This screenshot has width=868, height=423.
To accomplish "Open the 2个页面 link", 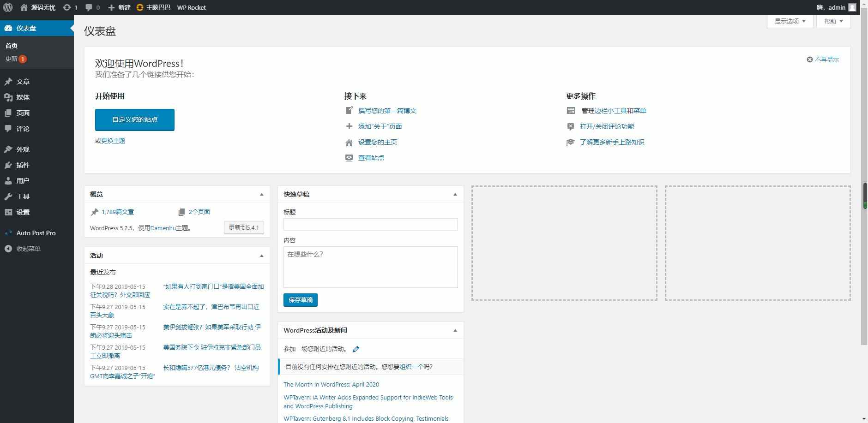I will click(x=199, y=212).
